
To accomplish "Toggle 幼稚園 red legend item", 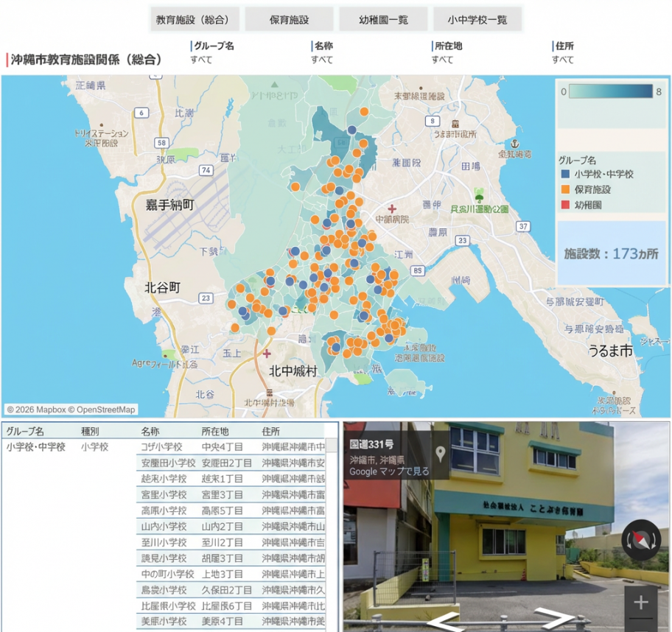I will (x=564, y=206).
